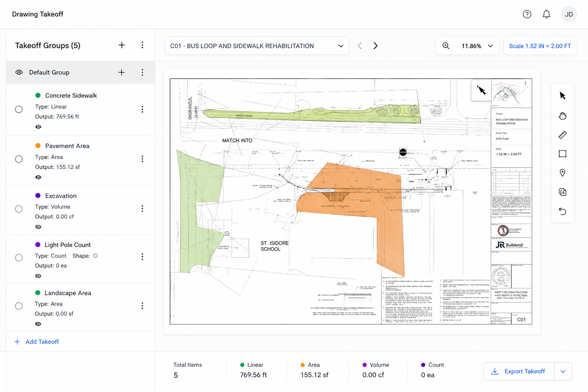The height and width of the screenshot is (392, 588).
Task: Click the undo arrow icon
Action: 562,211
